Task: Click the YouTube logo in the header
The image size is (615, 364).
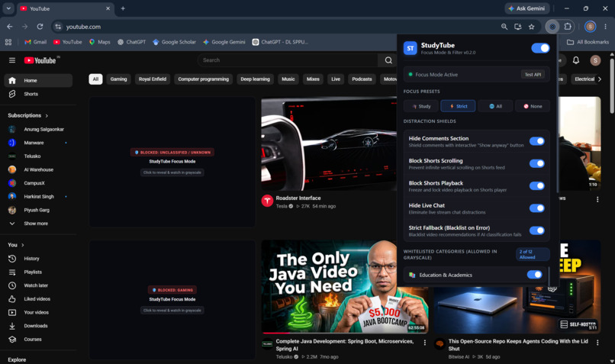Action: (x=40, y=60)
